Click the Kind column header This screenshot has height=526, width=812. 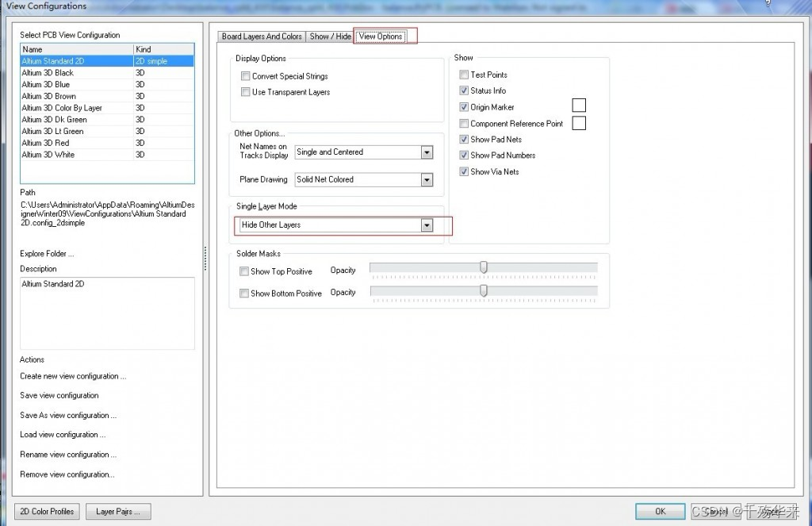tap(163, 49)
